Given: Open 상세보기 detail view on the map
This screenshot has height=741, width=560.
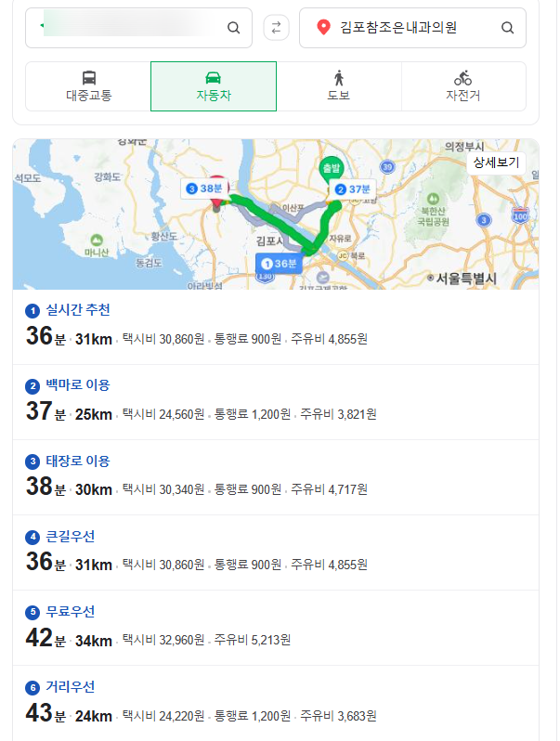Looking at the screenshot, I should pyautogui.click(x=496, y=162).
